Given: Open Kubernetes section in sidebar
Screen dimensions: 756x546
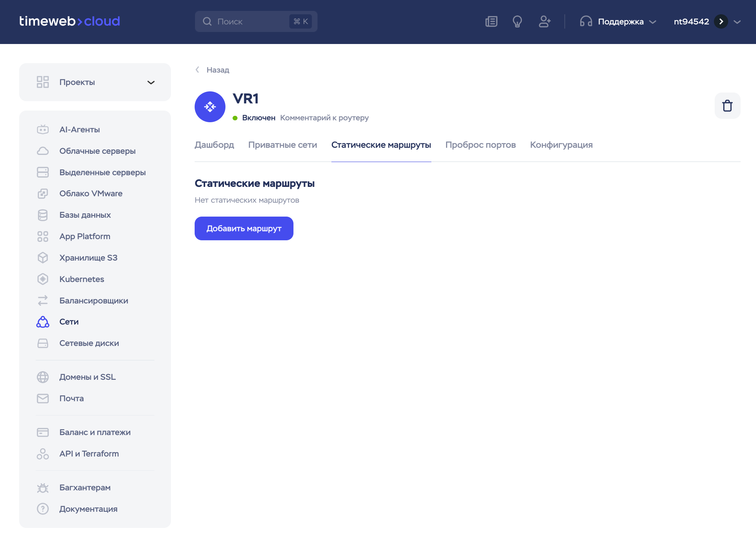Looking at the screenshot, I should pyautogui.click(x=82, y=279).
